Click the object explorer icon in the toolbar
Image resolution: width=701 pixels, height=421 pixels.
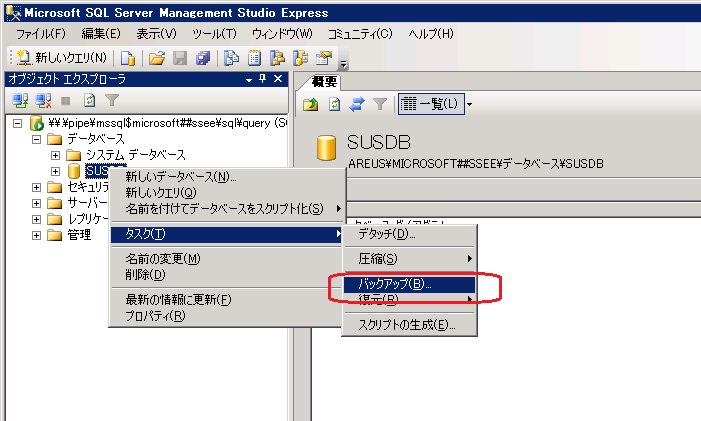click(277, 58)
